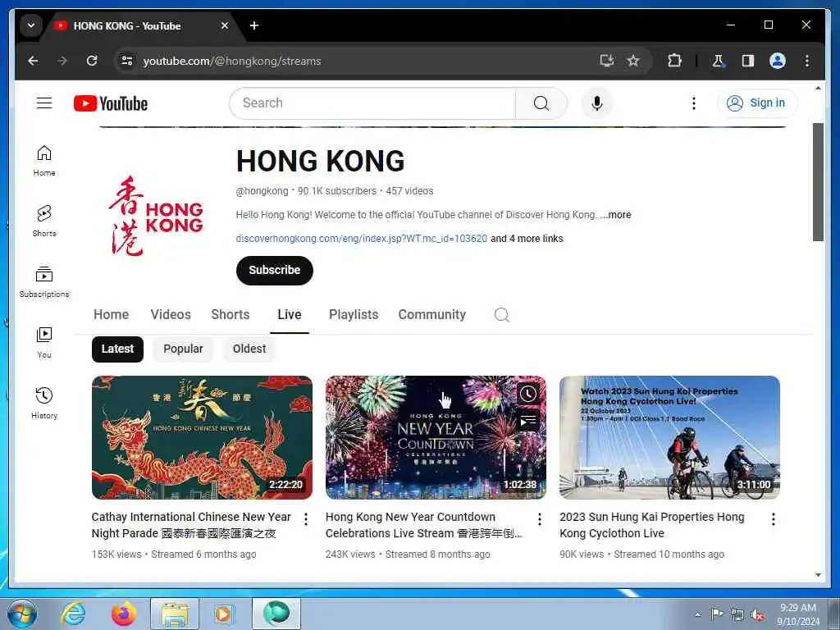Open the Chrome profile avatar

click(778, 61)
